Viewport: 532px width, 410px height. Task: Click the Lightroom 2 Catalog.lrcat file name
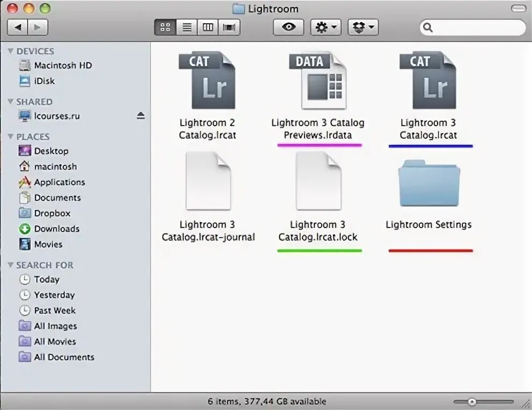[208, 129]
